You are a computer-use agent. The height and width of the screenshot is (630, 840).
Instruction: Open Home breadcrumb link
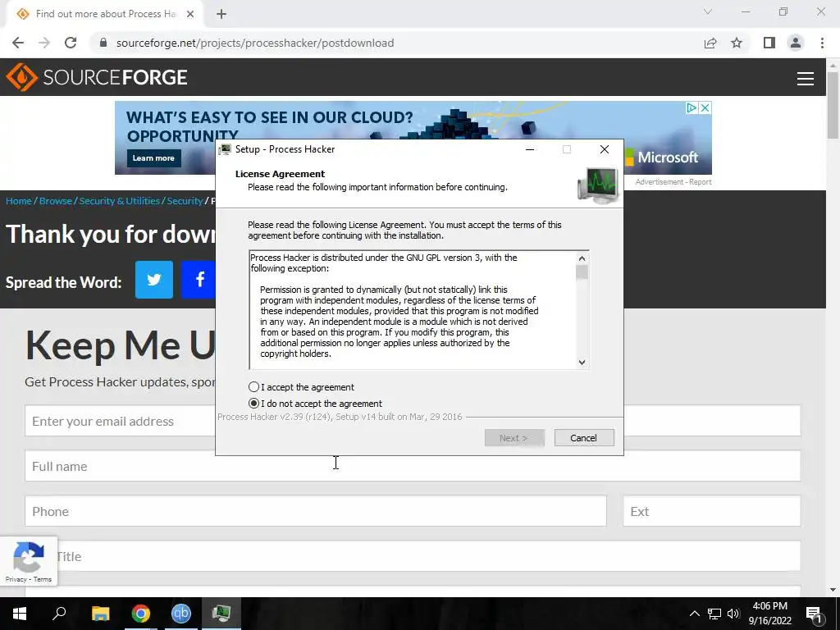[19, 201]
